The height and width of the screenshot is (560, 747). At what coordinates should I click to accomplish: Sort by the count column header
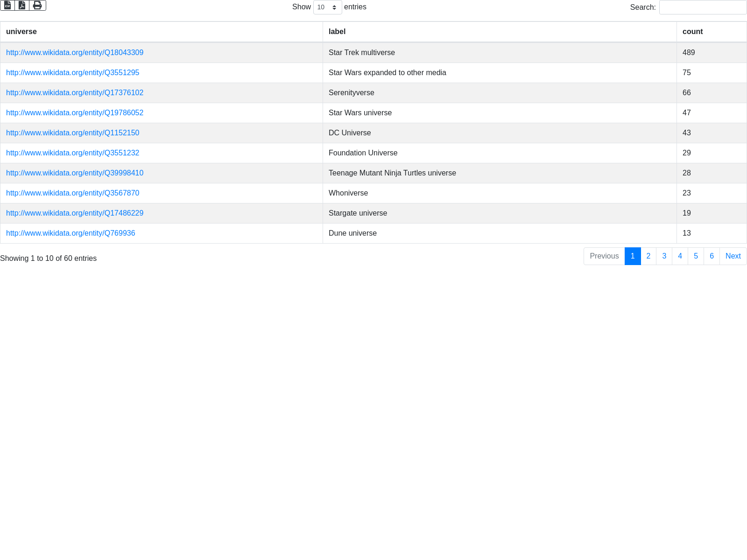(x=692, y=32)
